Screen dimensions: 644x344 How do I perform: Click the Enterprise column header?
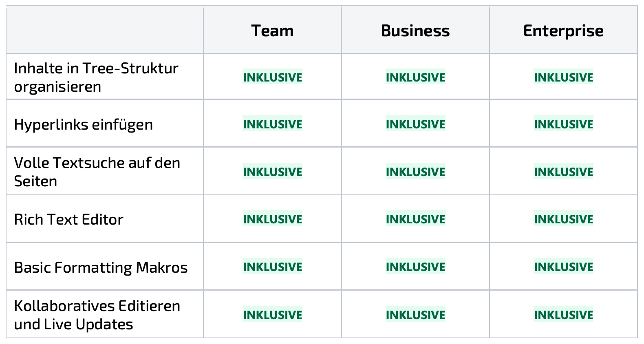point(563,31)
